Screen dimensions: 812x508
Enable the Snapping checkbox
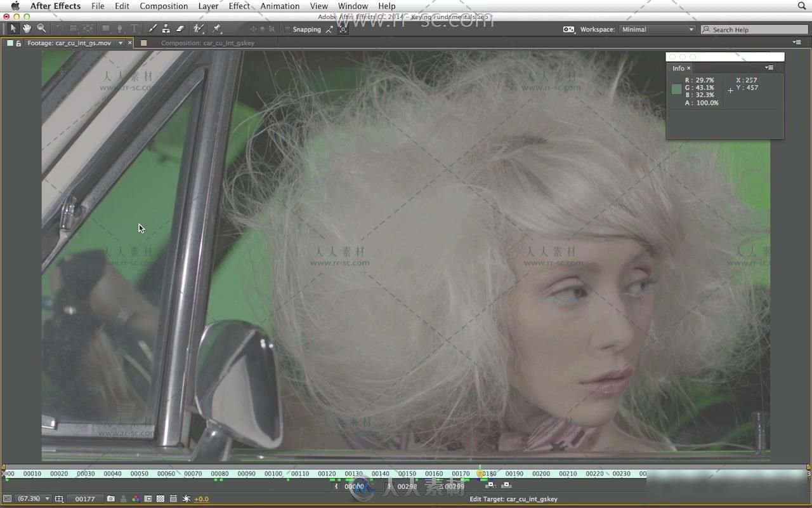point(287,29)
